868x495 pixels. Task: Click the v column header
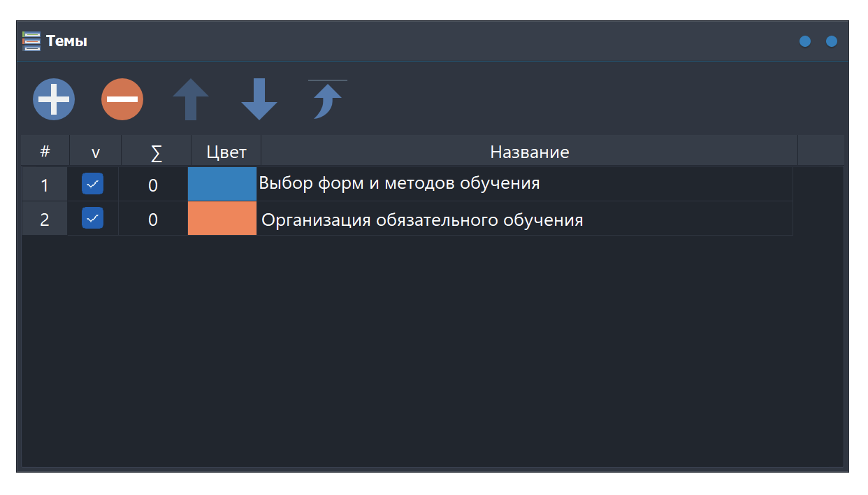coord(96,151)
